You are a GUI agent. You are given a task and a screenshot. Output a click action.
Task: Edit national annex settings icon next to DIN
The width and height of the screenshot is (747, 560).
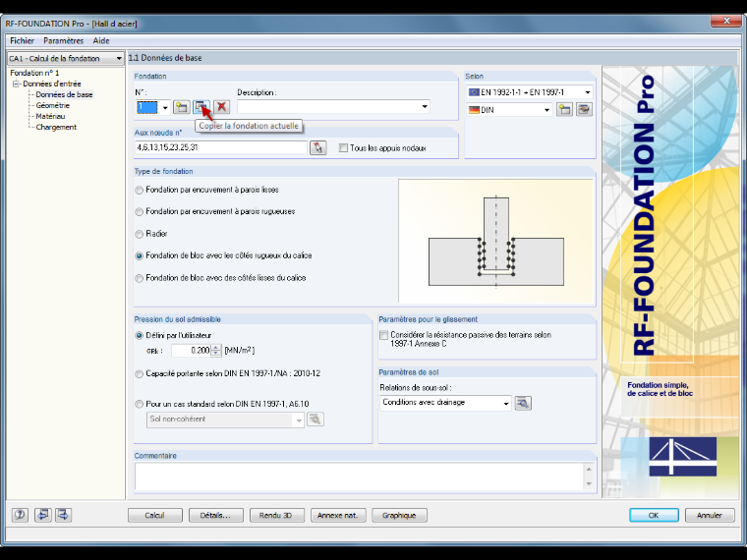click(584, 109)
